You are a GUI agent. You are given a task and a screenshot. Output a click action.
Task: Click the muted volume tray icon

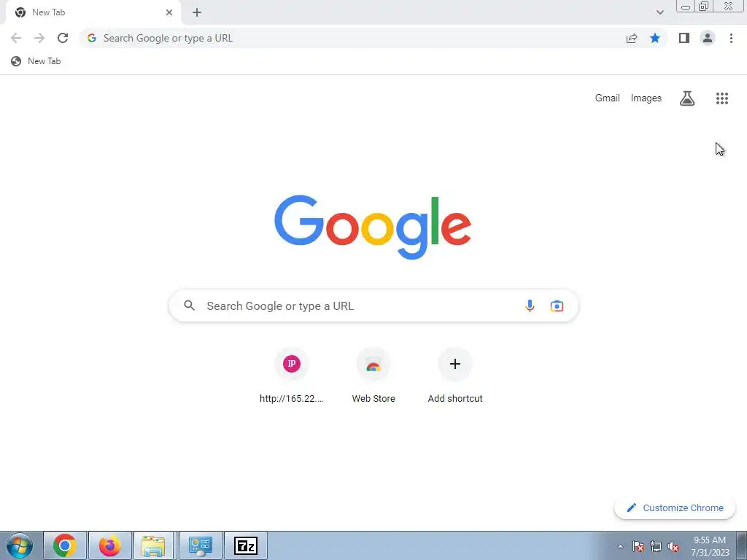click(x=673, y=546)
